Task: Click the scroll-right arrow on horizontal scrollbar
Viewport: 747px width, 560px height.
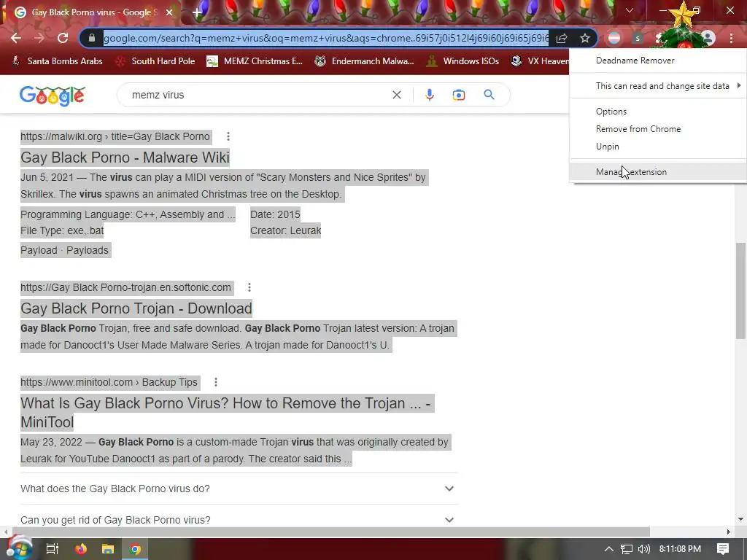Action: coord(729,532)
